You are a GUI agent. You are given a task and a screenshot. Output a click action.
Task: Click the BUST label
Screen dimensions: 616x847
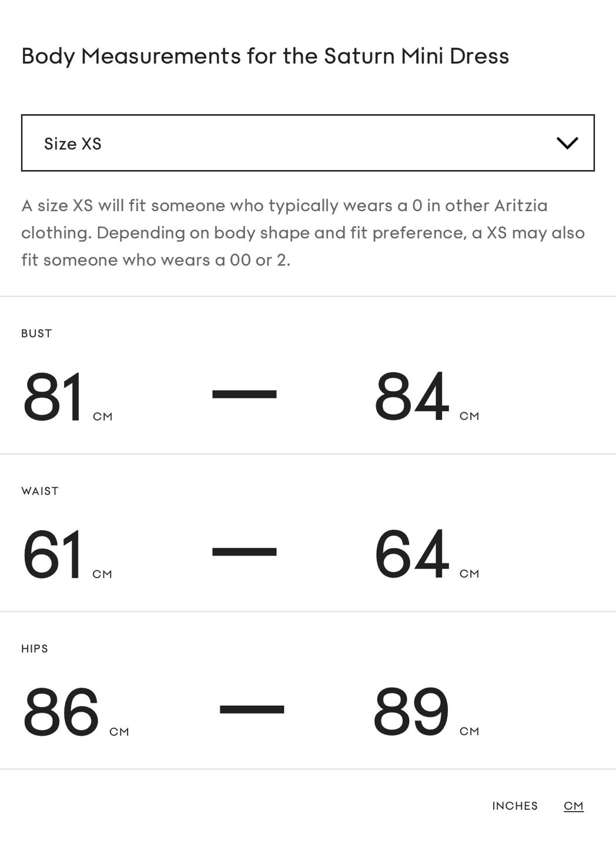click(36, 334)
